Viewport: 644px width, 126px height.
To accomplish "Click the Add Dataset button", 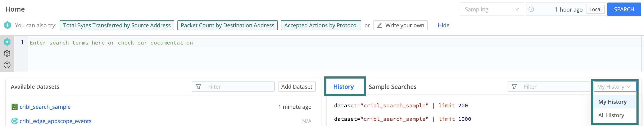I will (x=296, y=87).
